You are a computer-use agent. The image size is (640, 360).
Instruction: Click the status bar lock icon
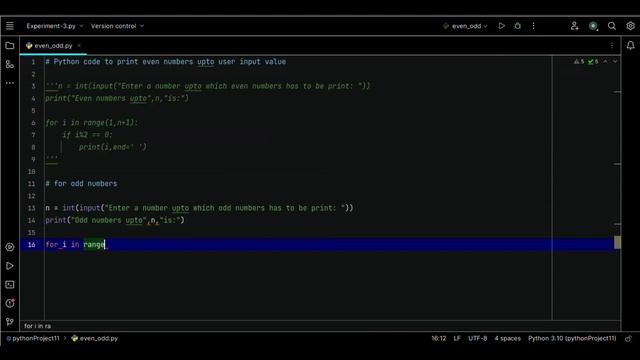click(628, 338)
